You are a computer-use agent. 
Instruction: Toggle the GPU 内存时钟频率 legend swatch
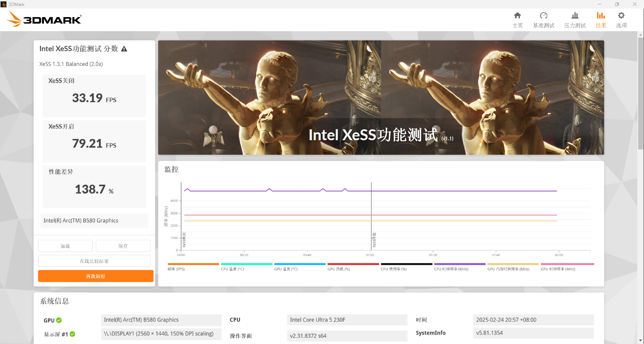point(513,264)
